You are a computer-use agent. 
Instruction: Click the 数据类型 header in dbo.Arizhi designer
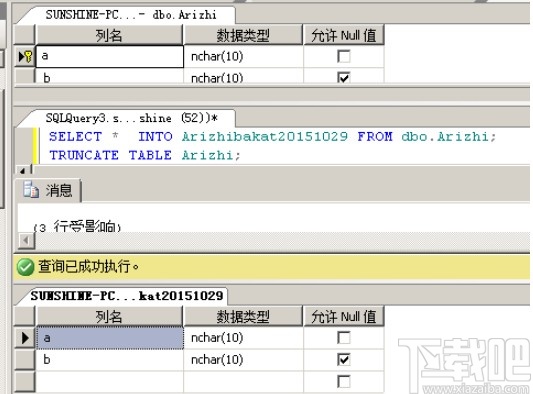tap(243, 35)
